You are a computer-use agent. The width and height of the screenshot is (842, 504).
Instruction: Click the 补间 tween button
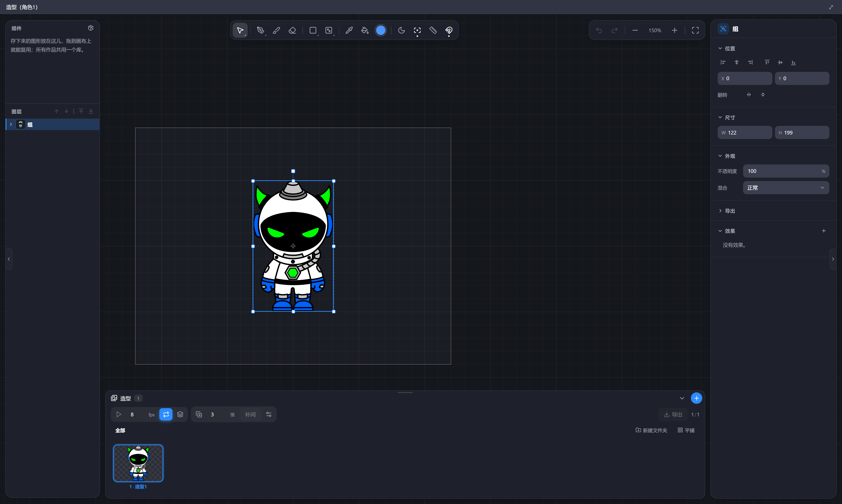tap(250, 415)
